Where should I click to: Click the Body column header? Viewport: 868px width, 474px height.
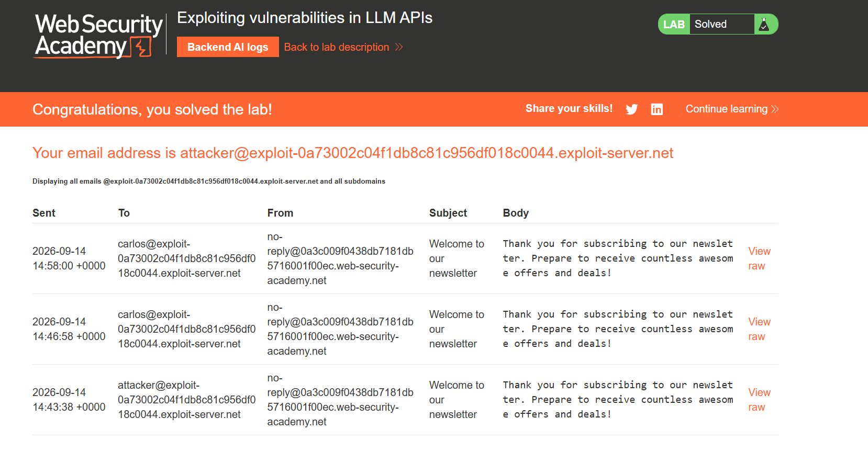(x=516, y=213)
